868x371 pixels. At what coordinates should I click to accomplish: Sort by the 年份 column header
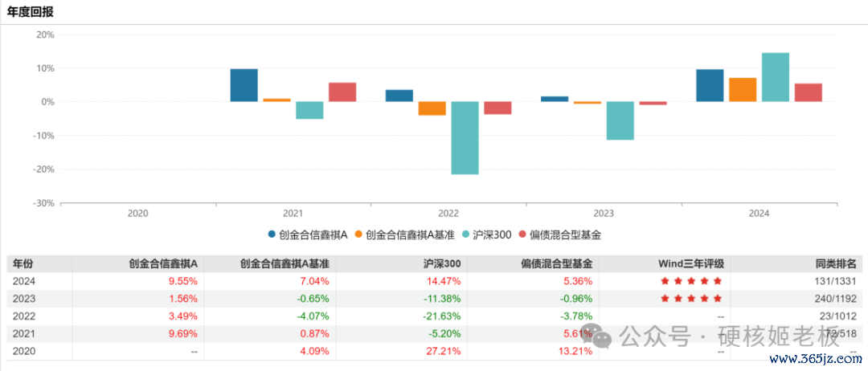(23, 263)
